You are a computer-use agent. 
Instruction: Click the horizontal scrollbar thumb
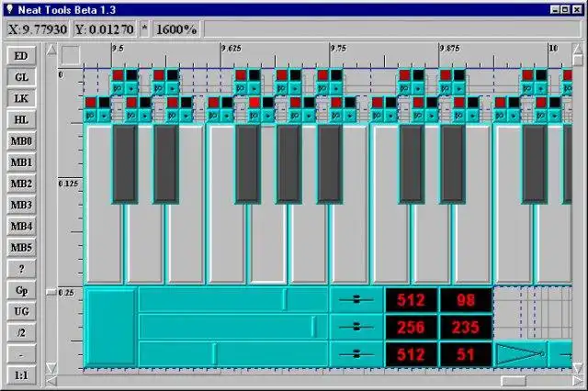pyautogui.click(x=514, y=381)
